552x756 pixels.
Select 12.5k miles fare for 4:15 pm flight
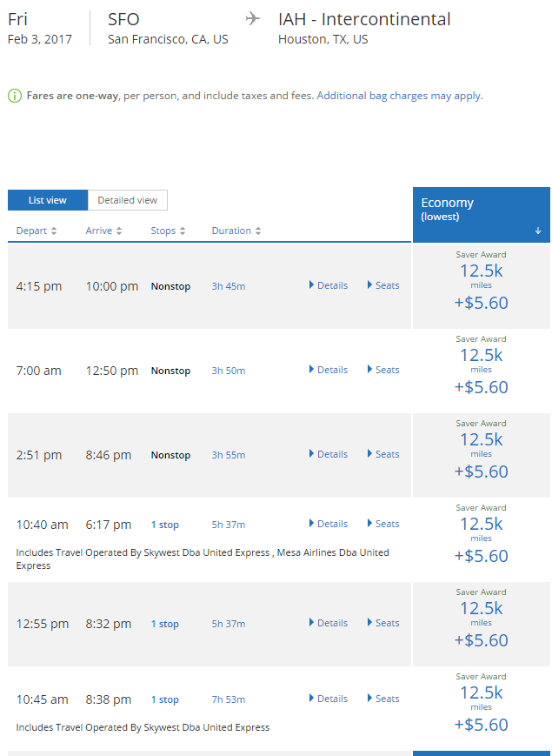(481, 271)
